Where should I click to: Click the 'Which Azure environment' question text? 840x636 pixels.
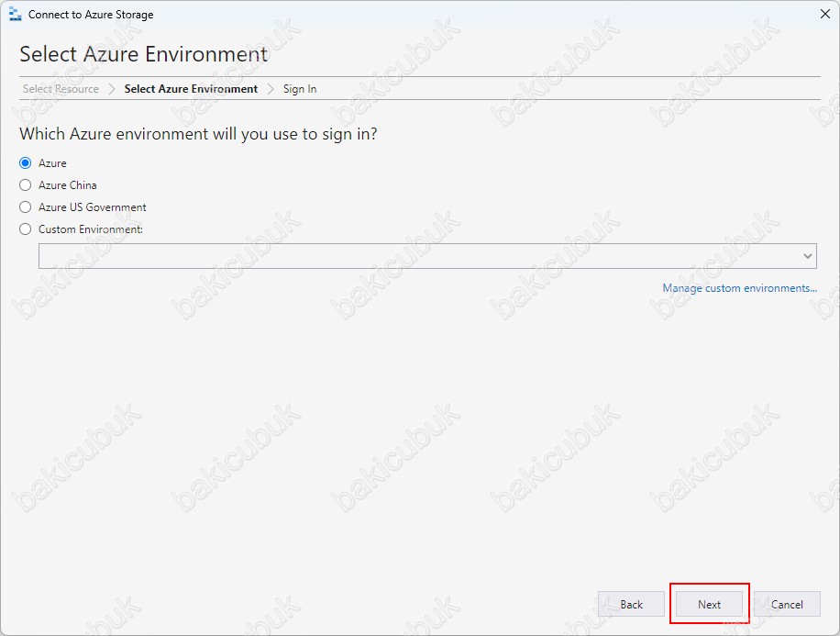[x=198, y=133]
